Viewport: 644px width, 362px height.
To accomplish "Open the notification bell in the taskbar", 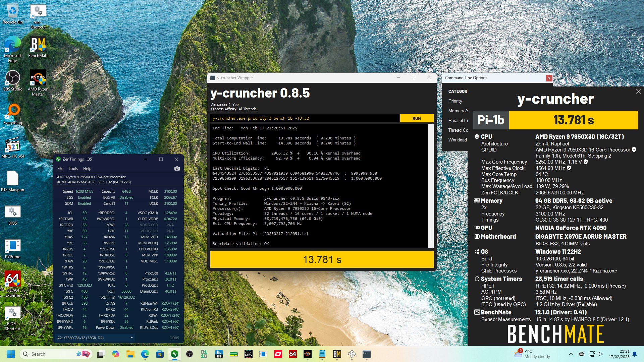I will point(635,354).
